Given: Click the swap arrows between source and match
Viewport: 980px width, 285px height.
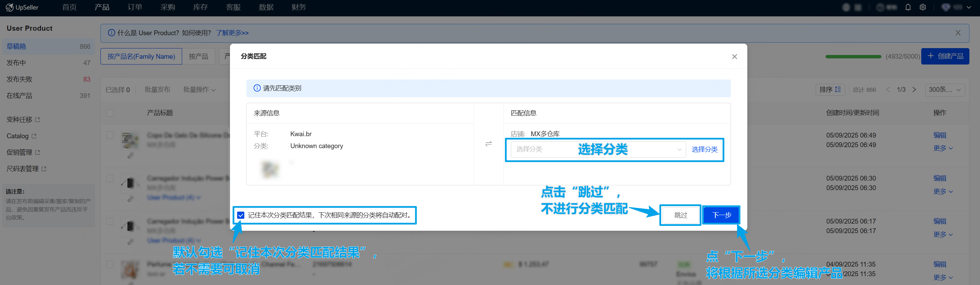Looking at the screenshot, I should 489,144.
